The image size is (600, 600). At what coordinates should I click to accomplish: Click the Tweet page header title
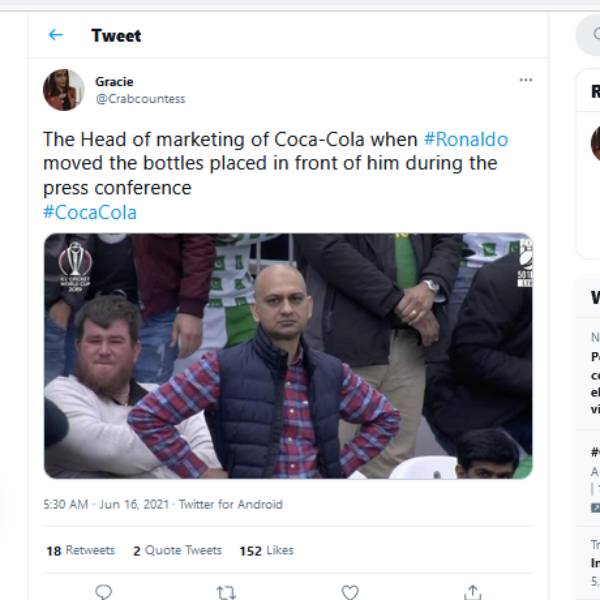116,35
